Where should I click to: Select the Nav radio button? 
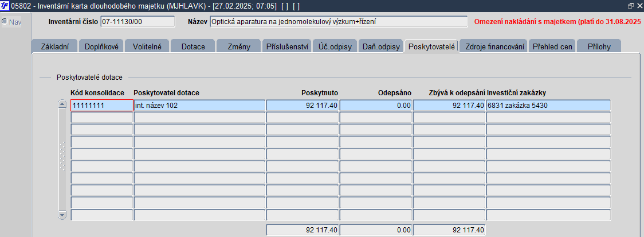[5, 22]
